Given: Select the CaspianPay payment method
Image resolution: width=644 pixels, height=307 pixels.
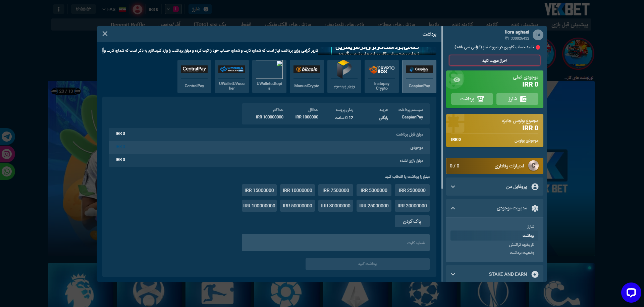Looking at the screenshot, I should 419,76.
